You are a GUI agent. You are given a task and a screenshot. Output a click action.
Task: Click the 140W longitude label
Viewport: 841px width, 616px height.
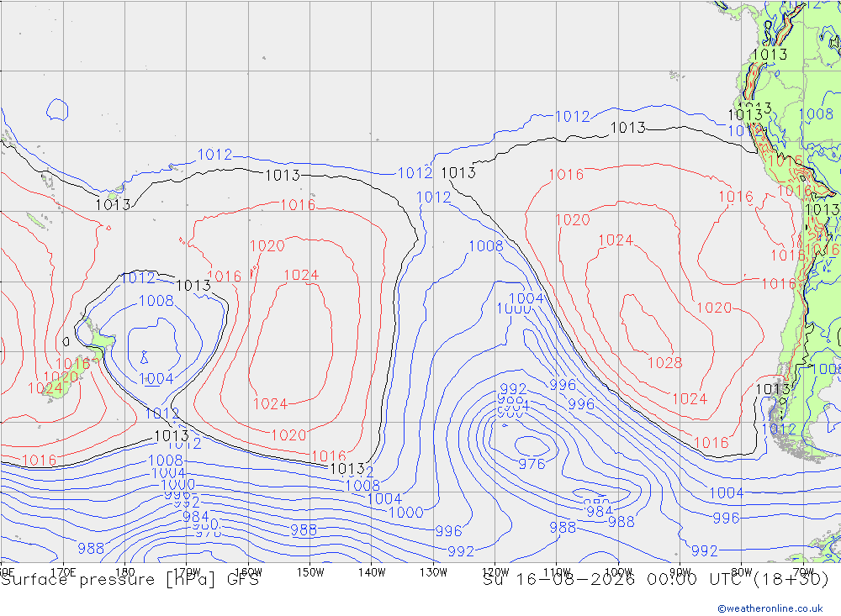(x=372, y=572)
